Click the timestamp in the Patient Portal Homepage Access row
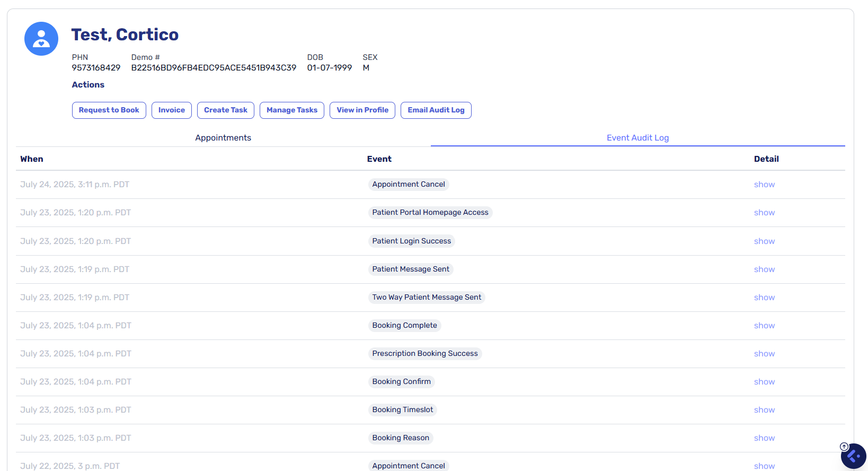This screenshot has width=868, height=471. tap(75, 213)
